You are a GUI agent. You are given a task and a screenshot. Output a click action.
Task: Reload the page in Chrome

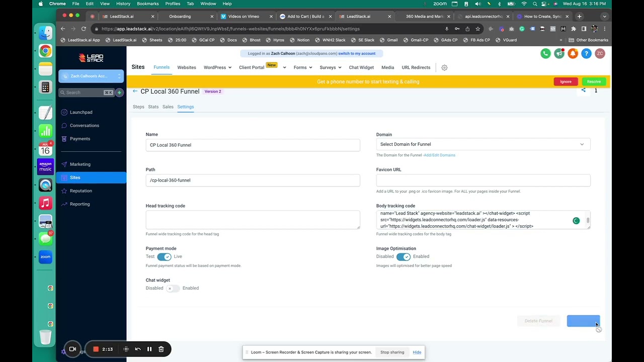pyautogui.click(x=84, y=29)
